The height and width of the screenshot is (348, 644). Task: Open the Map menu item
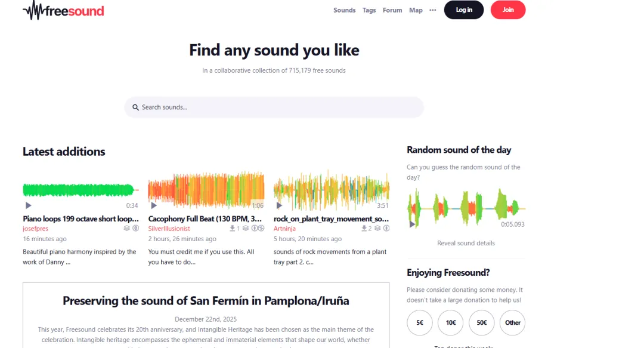416,10
